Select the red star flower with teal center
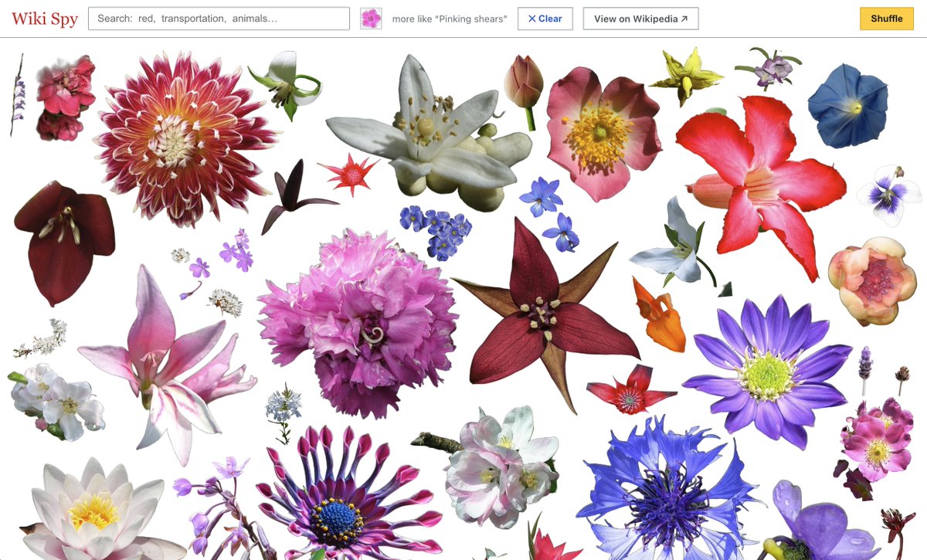This screenshot has height=560, width=927. tap(630, 391)
